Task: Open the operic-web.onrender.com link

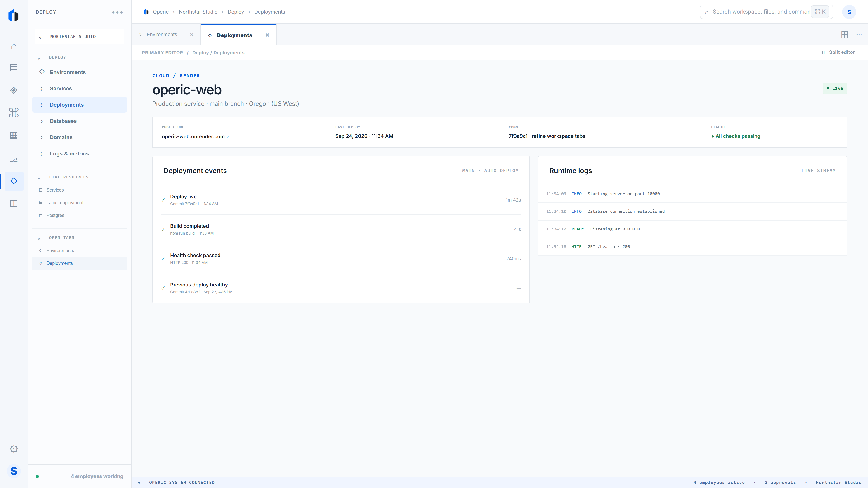Action: [x=196, y=136]
